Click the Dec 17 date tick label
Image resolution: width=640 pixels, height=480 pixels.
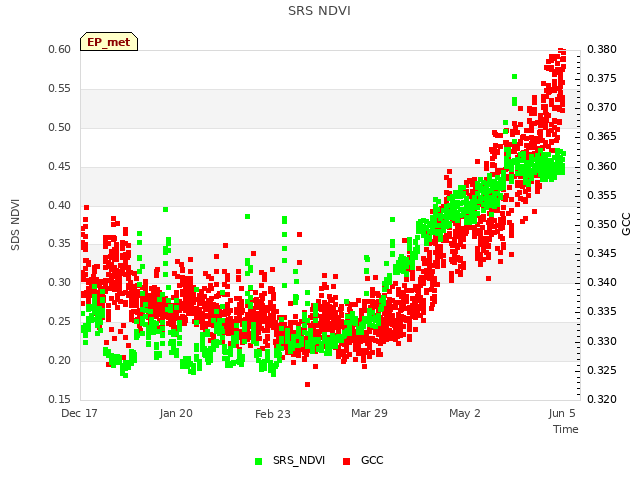tap(79, 413)
